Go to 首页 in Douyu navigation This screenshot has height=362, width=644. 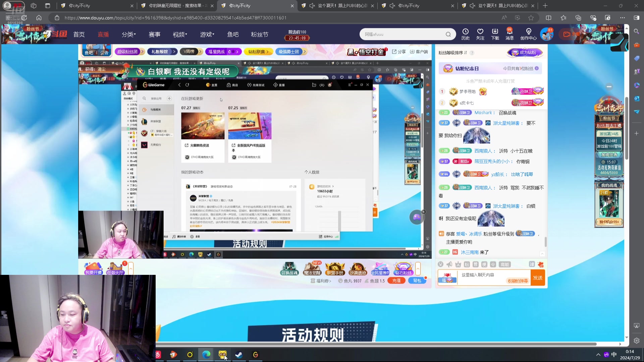point(79,34)
